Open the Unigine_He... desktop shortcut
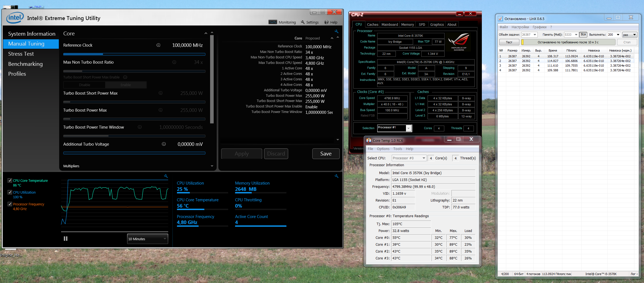The width and height of the screenshot is (644, 283). click(11, 252)
